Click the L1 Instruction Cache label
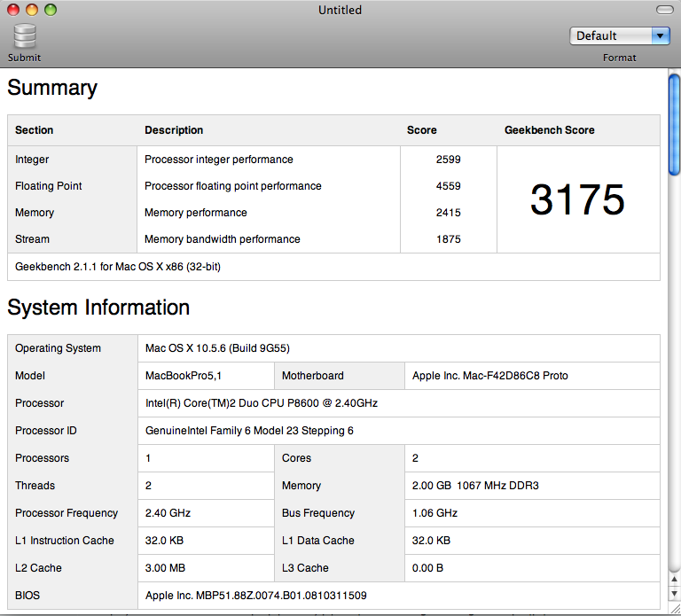681x616 pixels. [64, 540]
